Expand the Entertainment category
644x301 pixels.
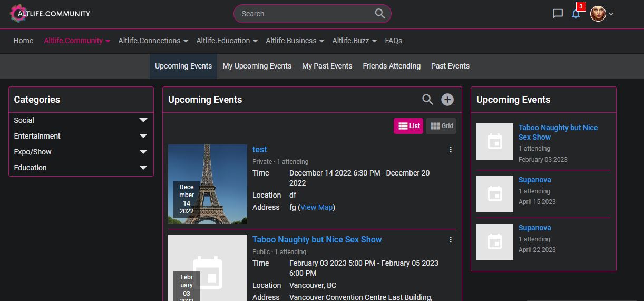[x=143, y=136]
